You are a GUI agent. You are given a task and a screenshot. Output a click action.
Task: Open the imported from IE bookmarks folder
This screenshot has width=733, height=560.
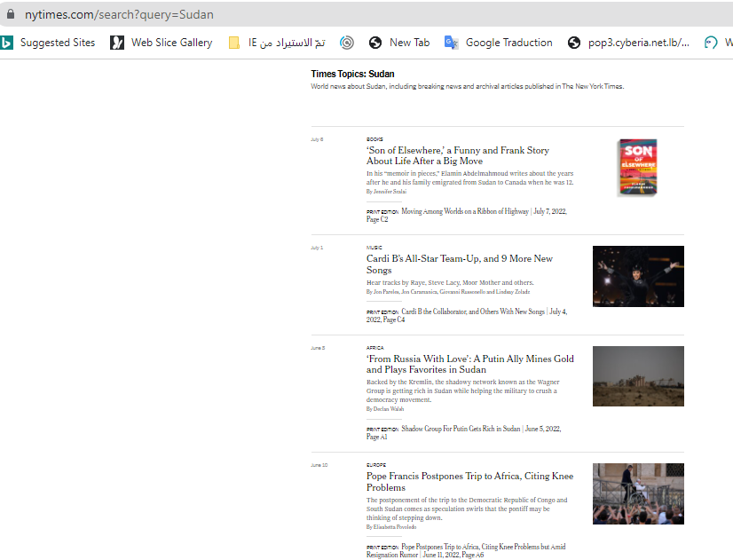[277, 43]
